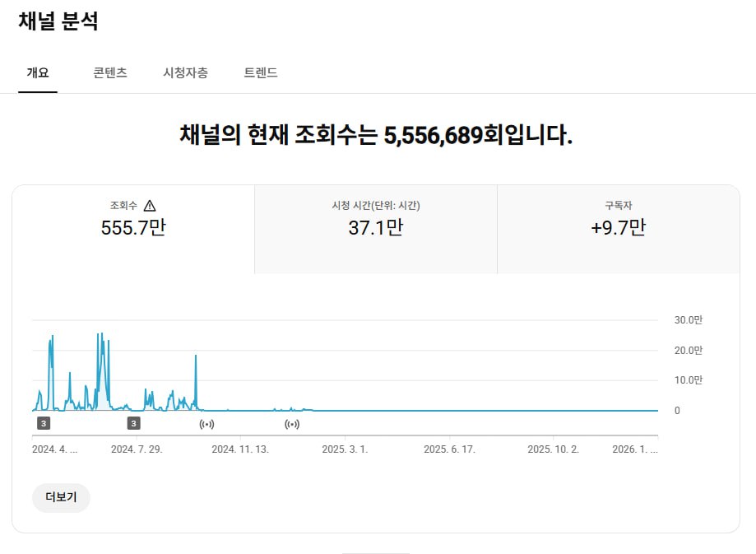Click the live stream icon left of 2025. 3. 1.
Screen dimensions: 756x554
point(292,425)
